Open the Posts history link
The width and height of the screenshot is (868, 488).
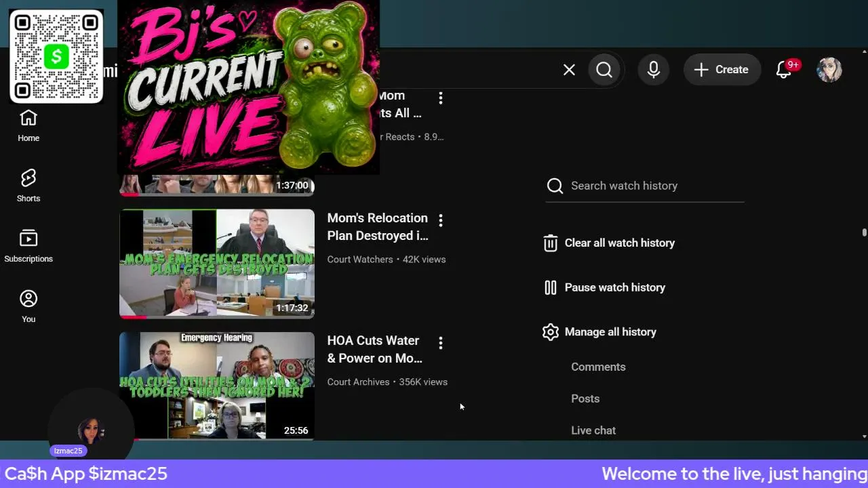point(585,399)
